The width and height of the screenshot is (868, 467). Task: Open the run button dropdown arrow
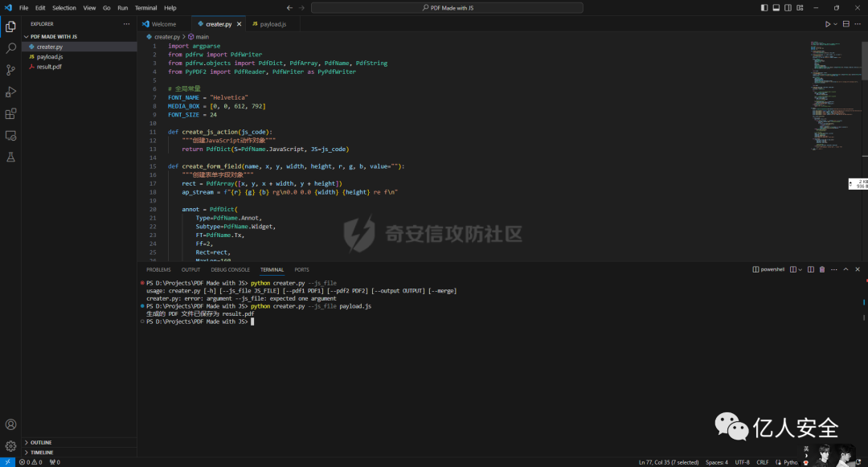click(x=835, y=24)
